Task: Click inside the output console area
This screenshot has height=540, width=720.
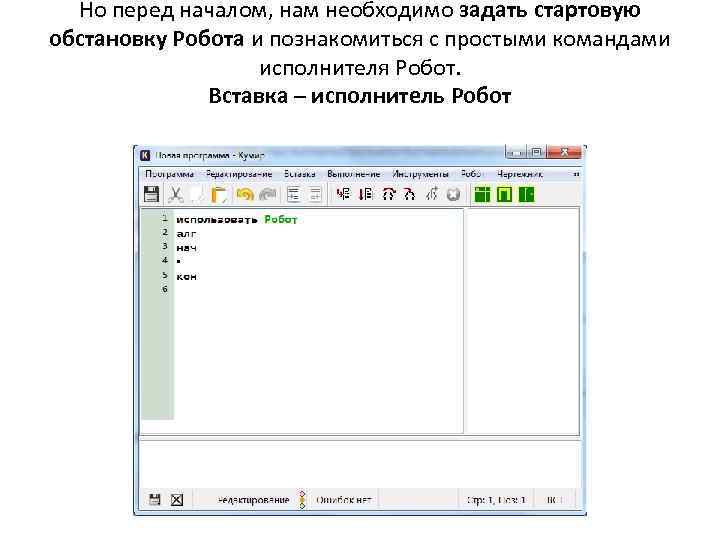Action: click(x=359, y=464)
